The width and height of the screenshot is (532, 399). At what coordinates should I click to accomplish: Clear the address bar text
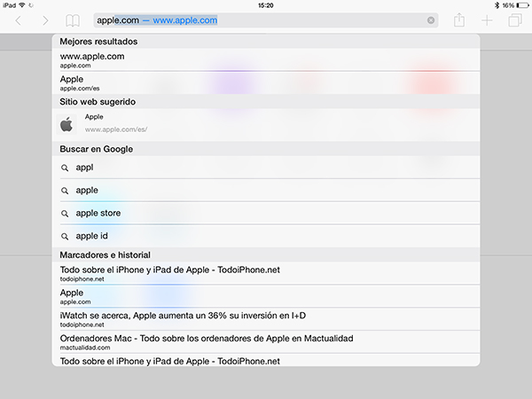point(431,20)
